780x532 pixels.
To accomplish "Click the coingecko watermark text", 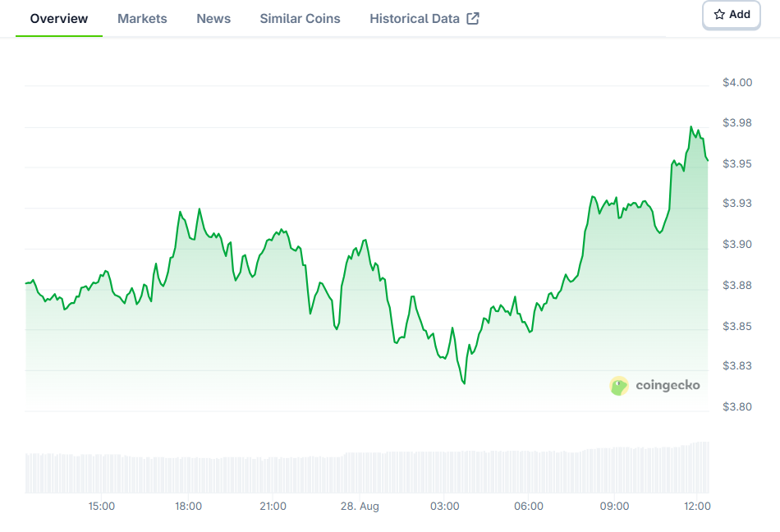I will [668, 385].
